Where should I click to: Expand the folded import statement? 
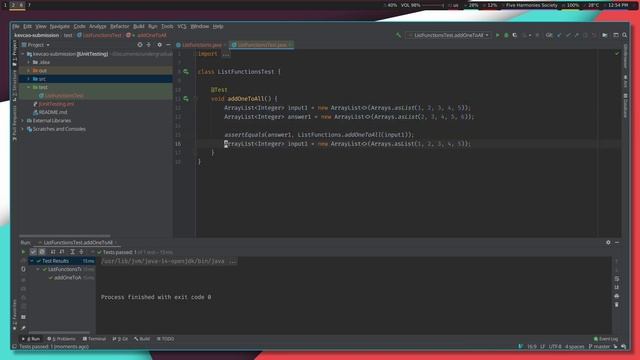click(226, 54)
